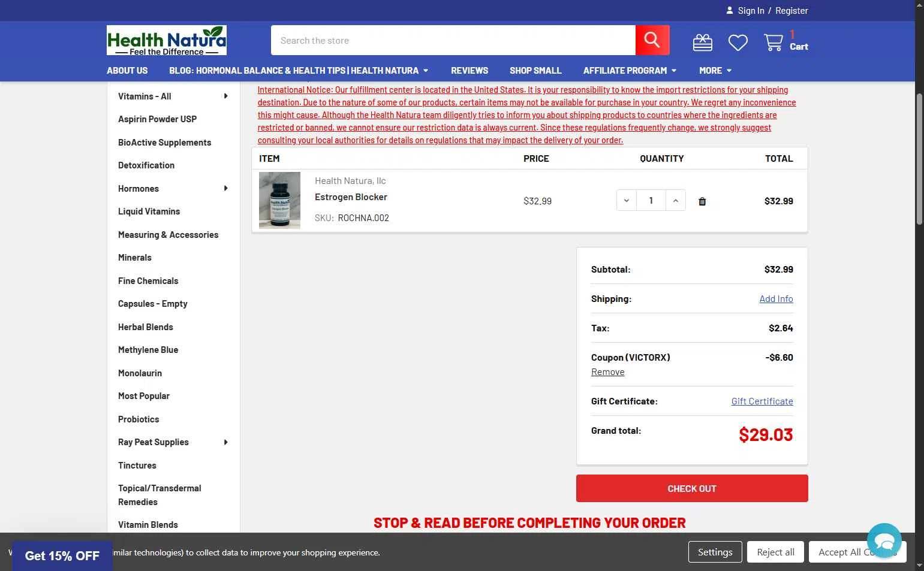Select Topical/Transdermal Remedies category

[159, 495]
